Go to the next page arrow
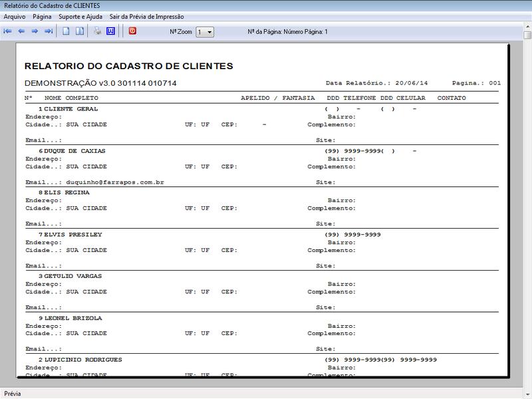Screen dimensions: 532x399 coord(35,31)
